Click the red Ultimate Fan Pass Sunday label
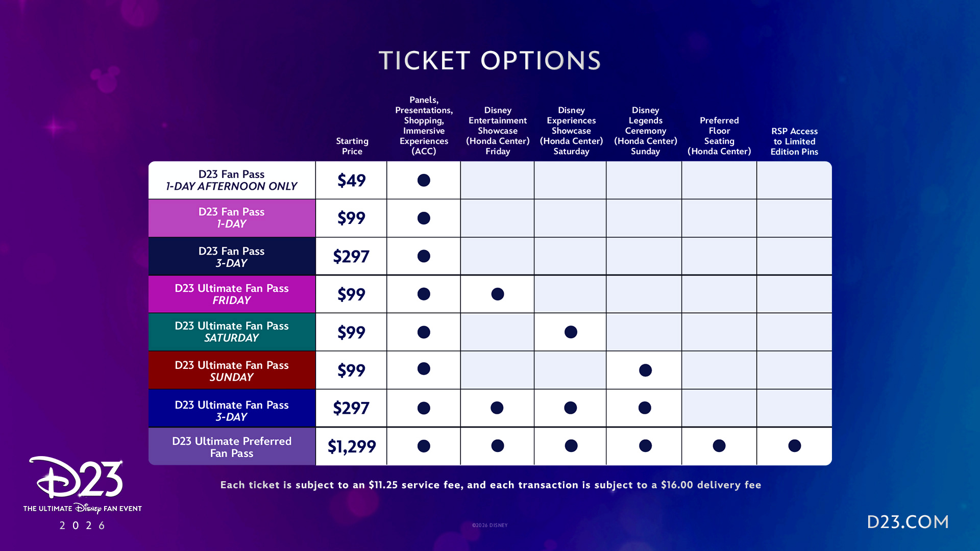The height and width of the screenshot is (551, 980). pos(232,371)
